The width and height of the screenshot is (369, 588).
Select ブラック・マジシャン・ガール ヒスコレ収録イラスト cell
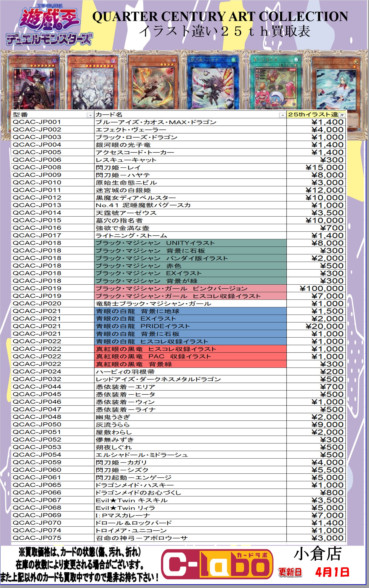pos(190,296)
